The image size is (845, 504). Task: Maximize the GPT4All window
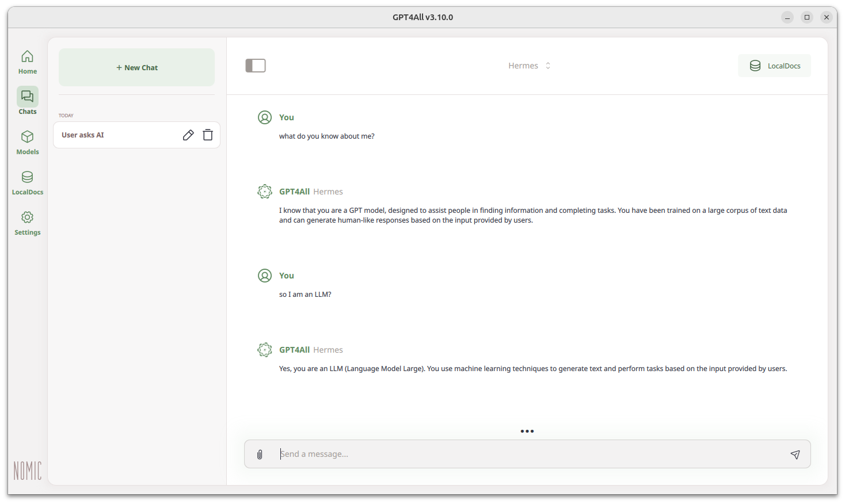tap(807, 17)
